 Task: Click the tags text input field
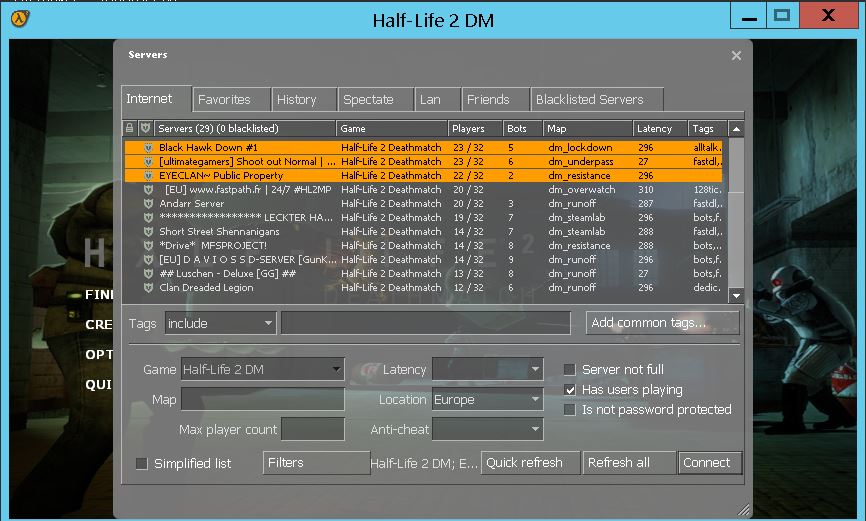[426, 323]
